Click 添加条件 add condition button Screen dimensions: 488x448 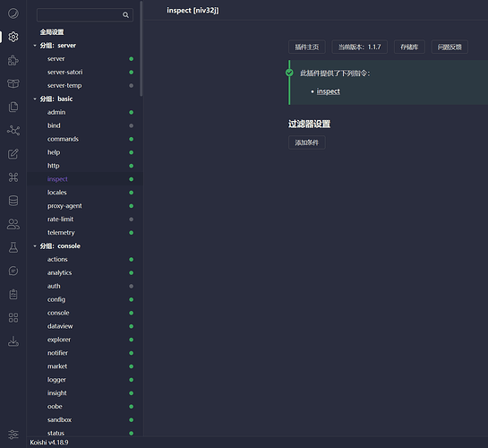click(x=306, y=142)
